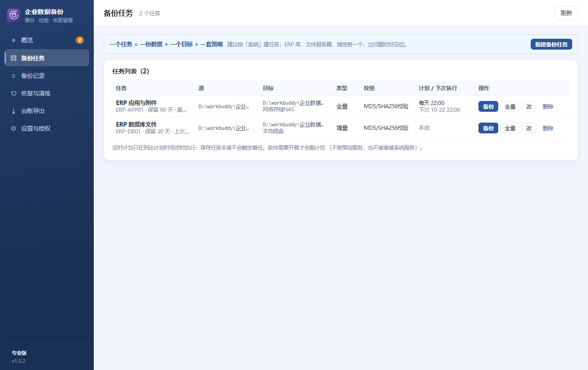This screenshot has height=370, width=588.
Task: Click 改 for ERP 应用与附件 task
Action: tap(529, 106)
